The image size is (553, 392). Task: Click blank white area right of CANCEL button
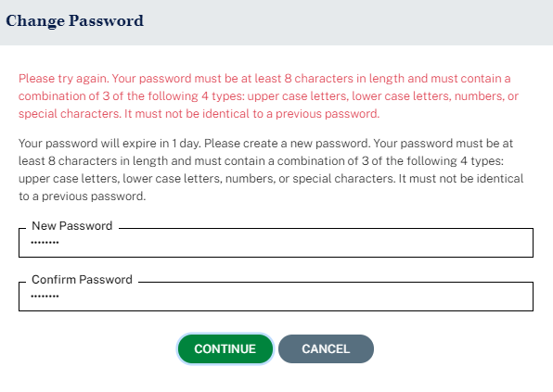458,348
